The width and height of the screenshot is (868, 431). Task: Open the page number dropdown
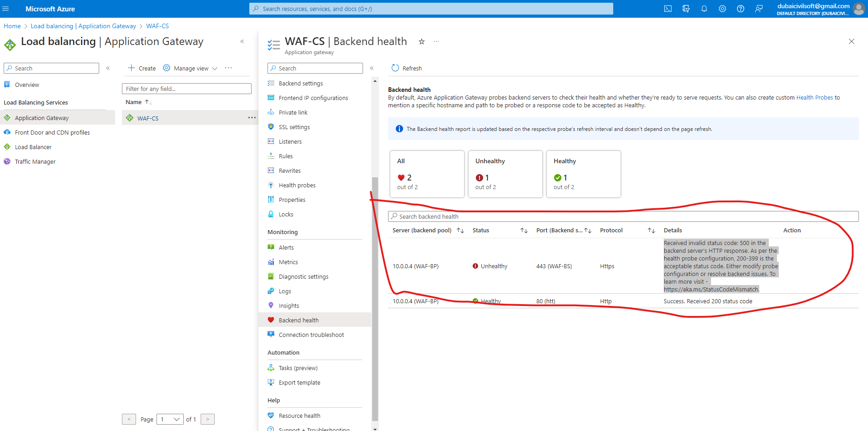170,419
